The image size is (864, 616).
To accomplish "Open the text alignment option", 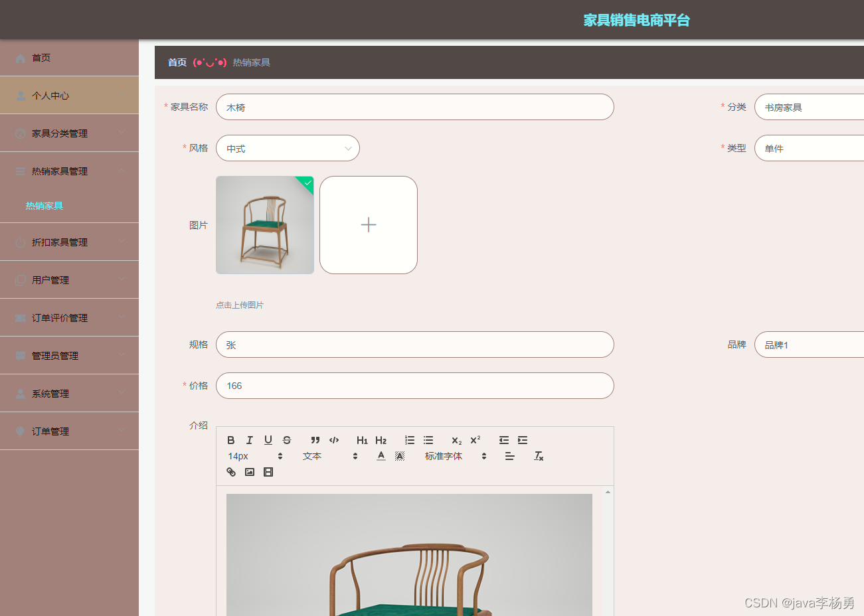I will [510, 456].
